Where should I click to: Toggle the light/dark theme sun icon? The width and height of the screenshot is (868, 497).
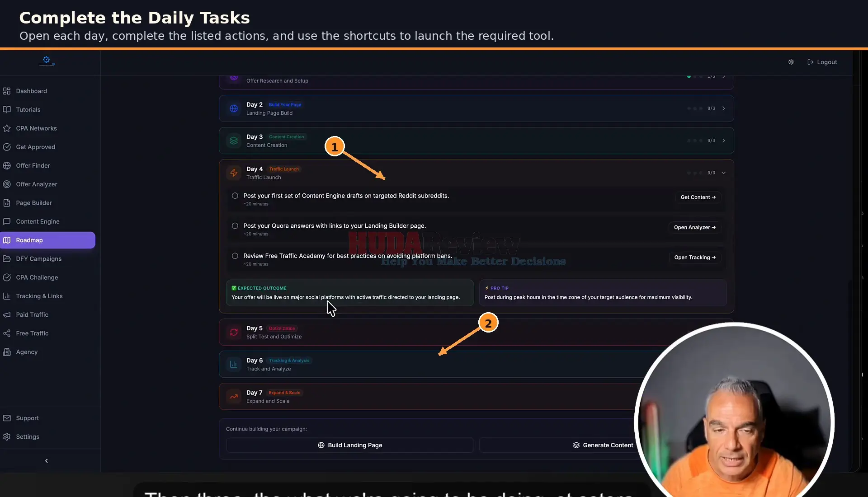click(791, 62)
